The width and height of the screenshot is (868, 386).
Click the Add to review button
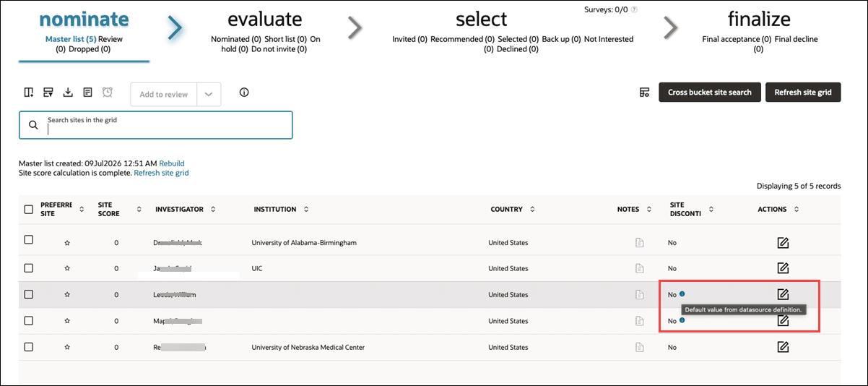pyautogui.click(x=164, y=94)
